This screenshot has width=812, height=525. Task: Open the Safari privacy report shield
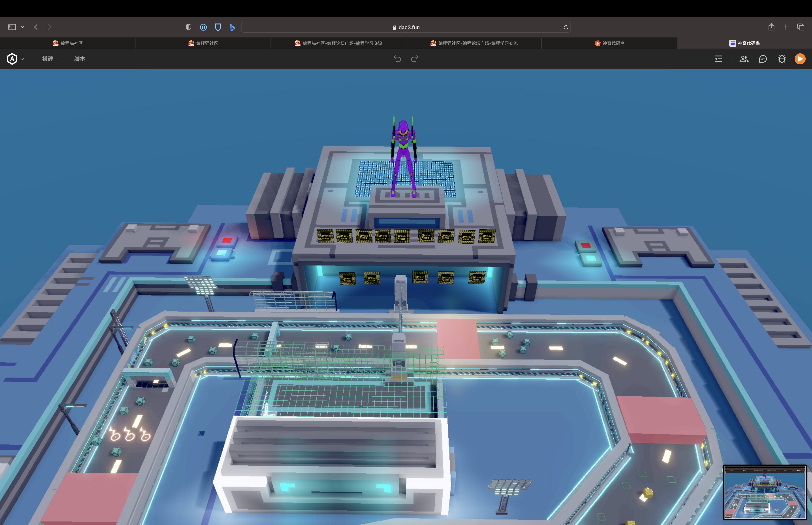point(188,27)
